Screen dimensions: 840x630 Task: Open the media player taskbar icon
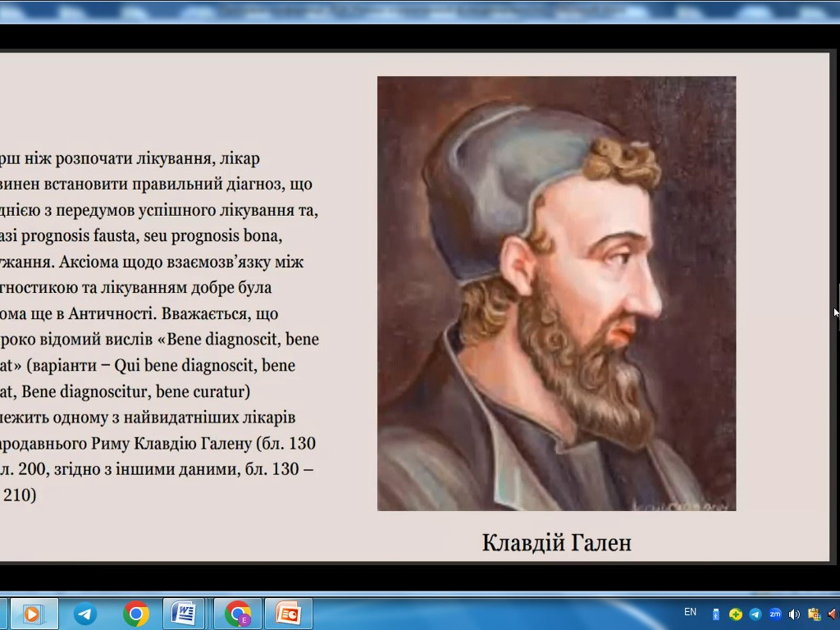pyautogui.click(x=34, y=614)
